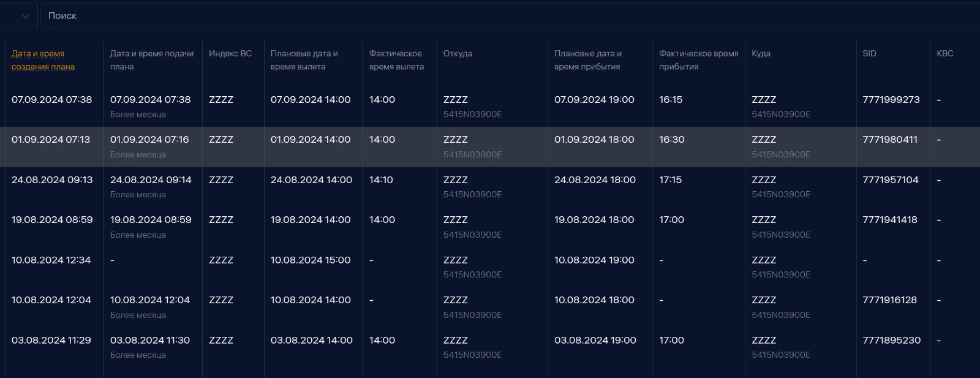Click the Плановые дата и время вылета header
This screenshot has height=378, width=980.
click(304, 60)
